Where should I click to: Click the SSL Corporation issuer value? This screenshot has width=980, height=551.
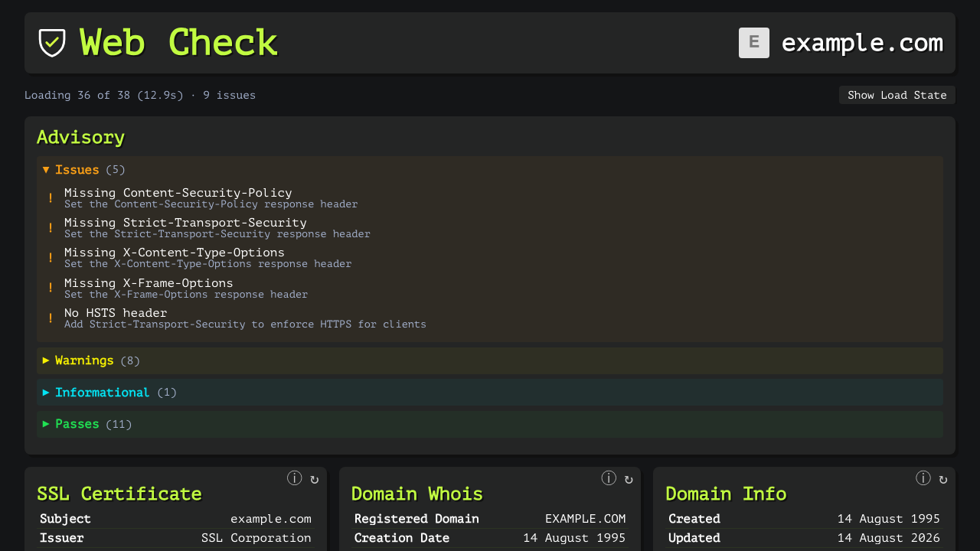(256, 538)
